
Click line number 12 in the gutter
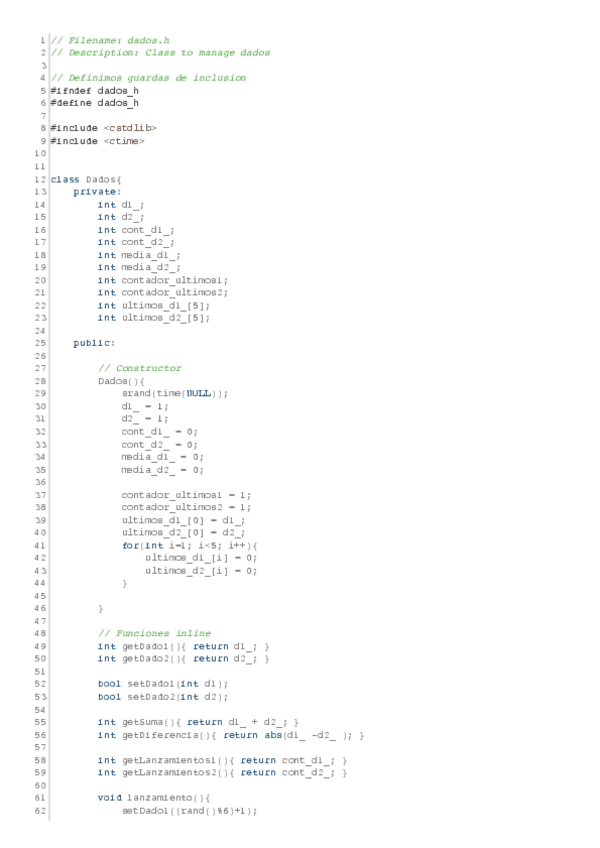coord(41,180)
